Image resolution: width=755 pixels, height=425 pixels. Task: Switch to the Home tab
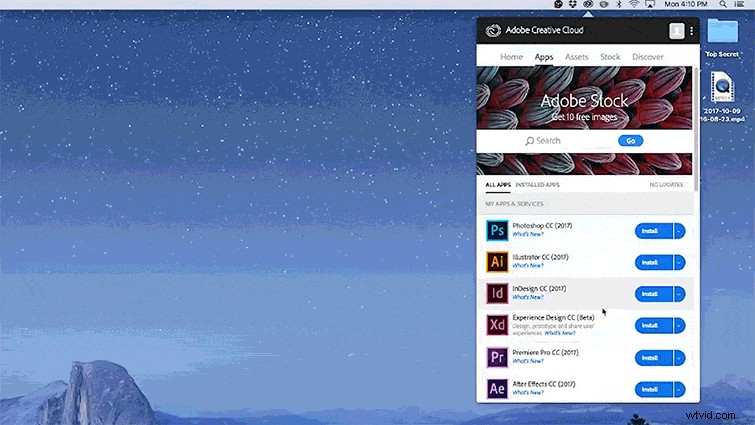point(511,57)
